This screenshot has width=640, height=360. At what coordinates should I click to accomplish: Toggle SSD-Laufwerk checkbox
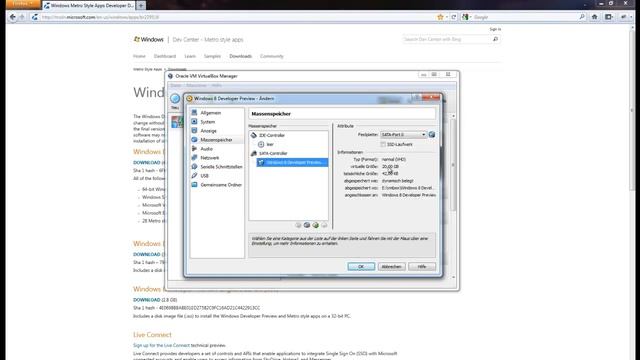[x=383, y=144]
